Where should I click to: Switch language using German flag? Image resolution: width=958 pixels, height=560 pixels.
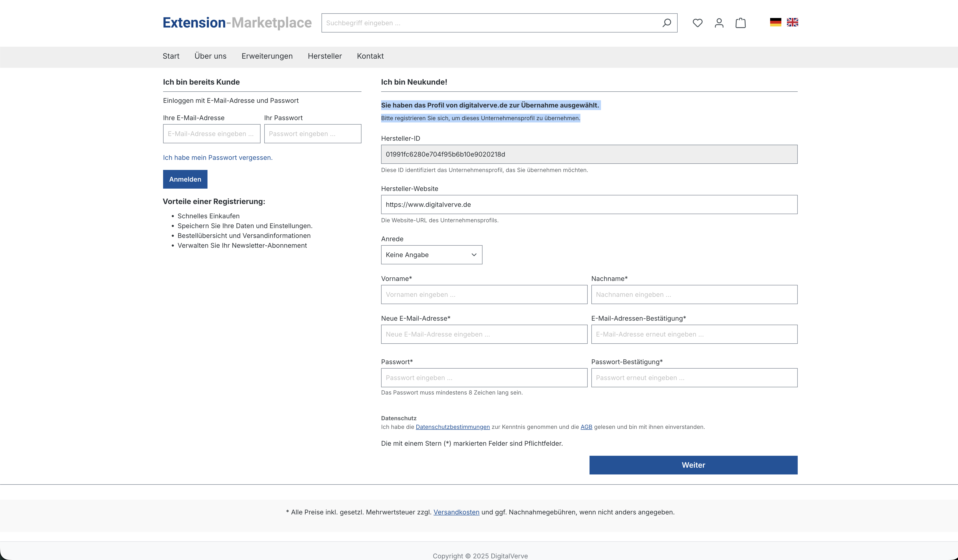[x=775, y=22]
